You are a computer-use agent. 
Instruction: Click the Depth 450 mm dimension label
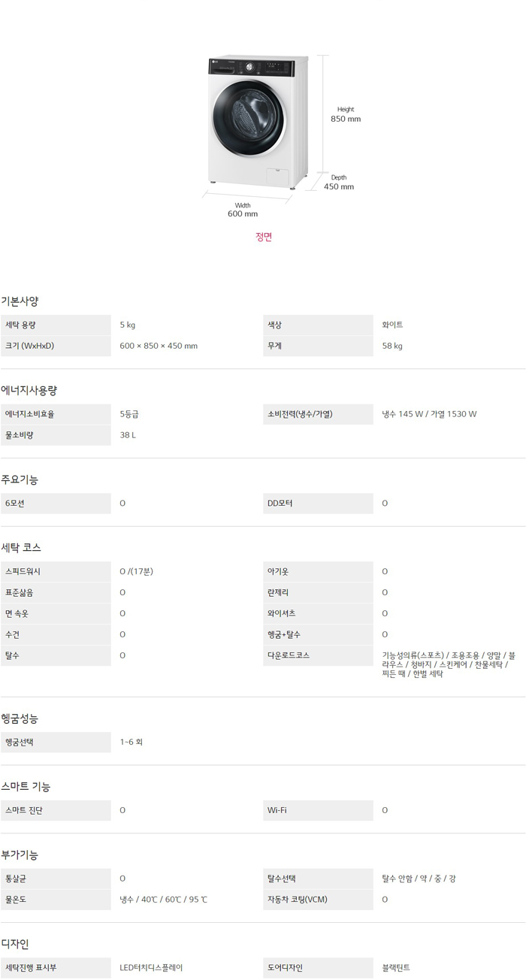(339, 183)
